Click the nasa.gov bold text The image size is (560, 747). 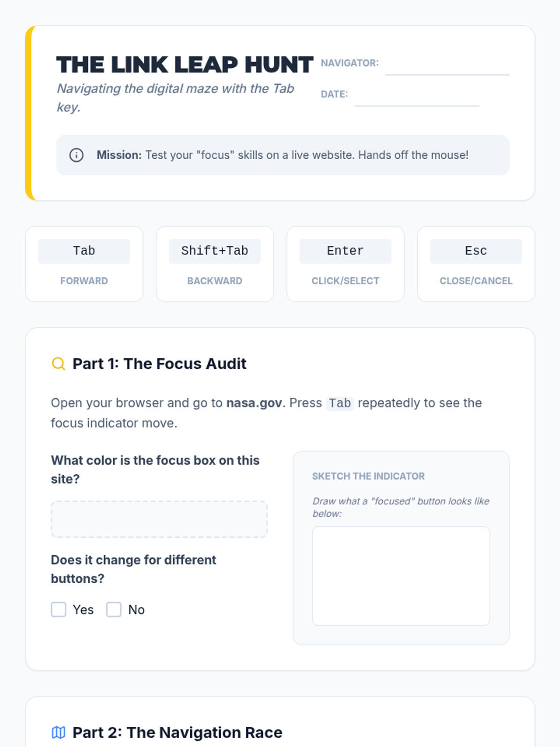pos(254,403)
